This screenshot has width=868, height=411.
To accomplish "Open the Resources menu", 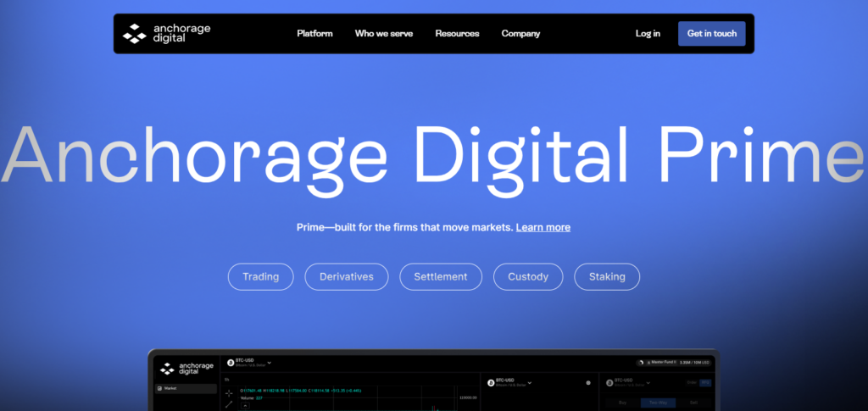I will click(x=457, y=33).
